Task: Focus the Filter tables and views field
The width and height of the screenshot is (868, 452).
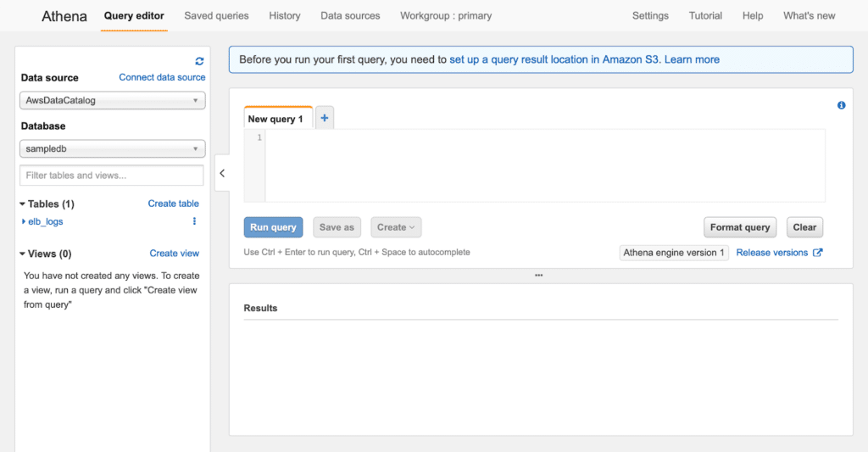Action: point(112,175)
